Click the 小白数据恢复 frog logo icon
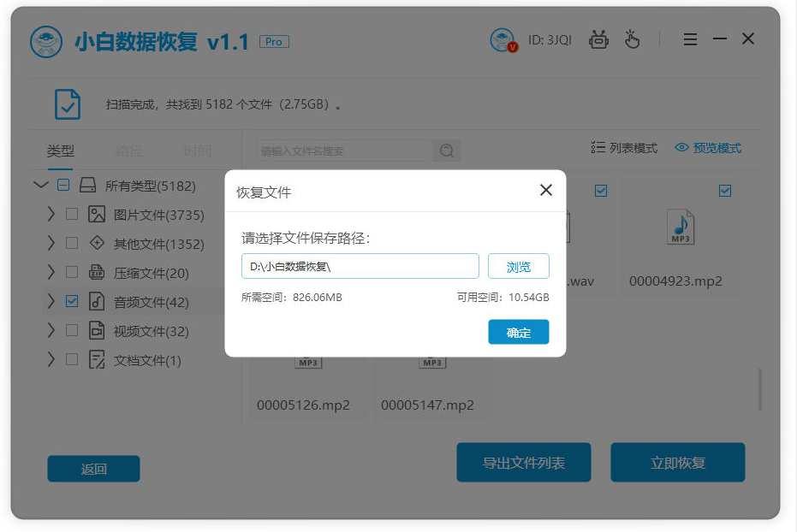The width and height of the screenshot is (797, 532). click(46, 42)
